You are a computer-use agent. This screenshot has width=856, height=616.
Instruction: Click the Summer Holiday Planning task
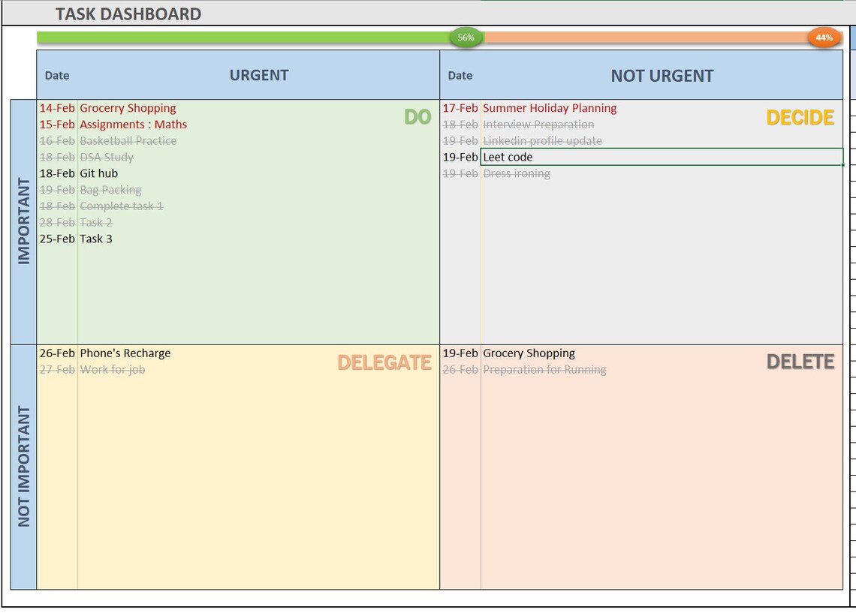[549, 108]
